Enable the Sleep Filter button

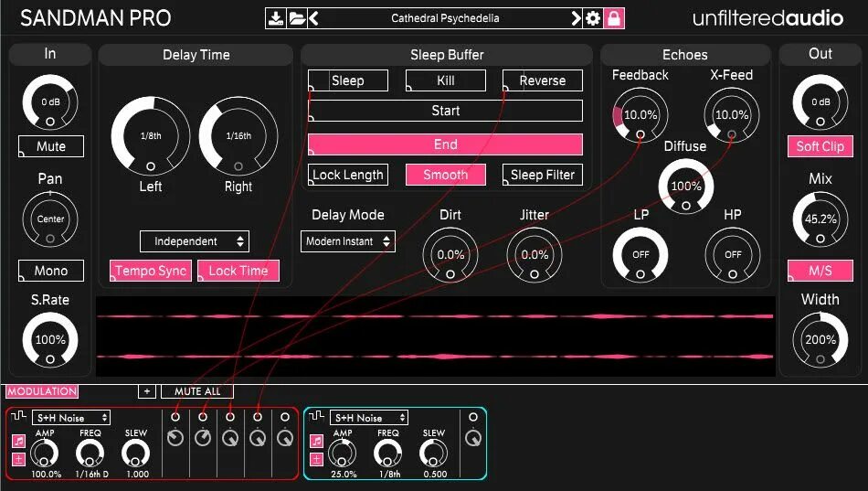543,175
